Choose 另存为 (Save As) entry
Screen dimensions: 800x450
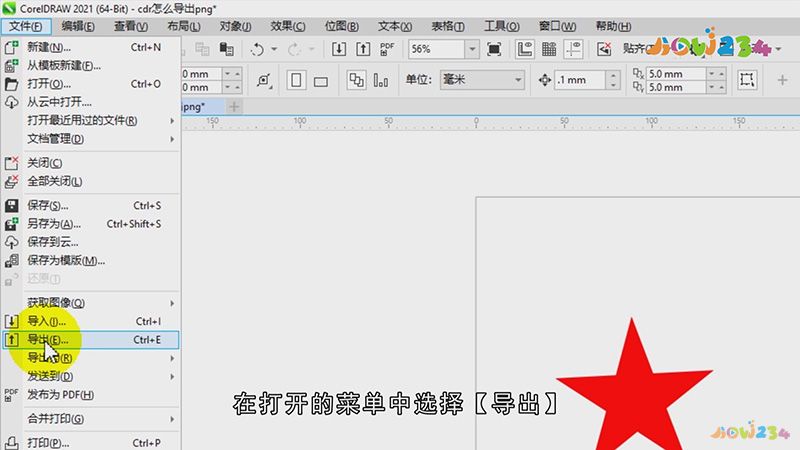tap(91, 223)
